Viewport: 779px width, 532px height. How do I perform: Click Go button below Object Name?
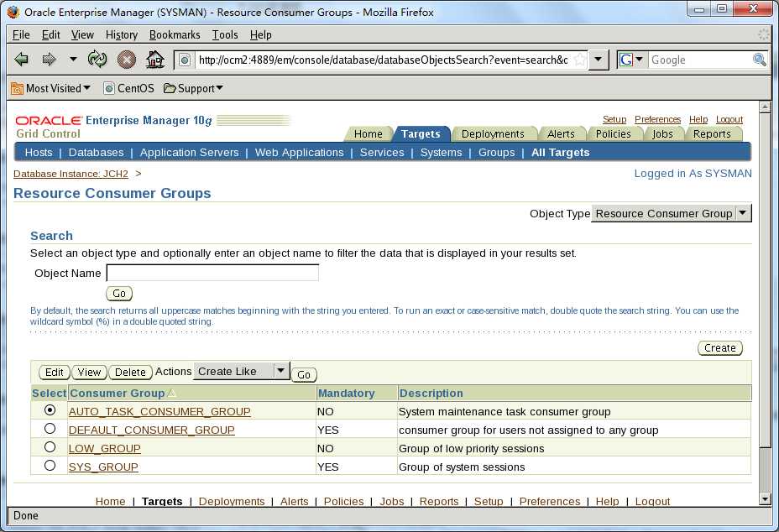pyautogui.click(x=119, y=293)
